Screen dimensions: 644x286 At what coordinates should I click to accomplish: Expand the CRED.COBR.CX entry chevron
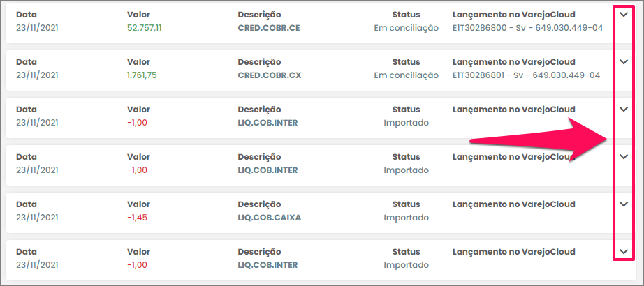coord(624,61)
